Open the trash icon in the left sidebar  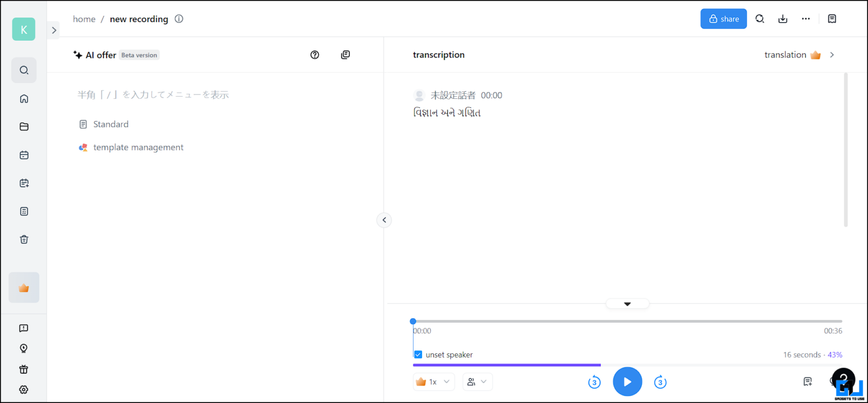(24, 239)
